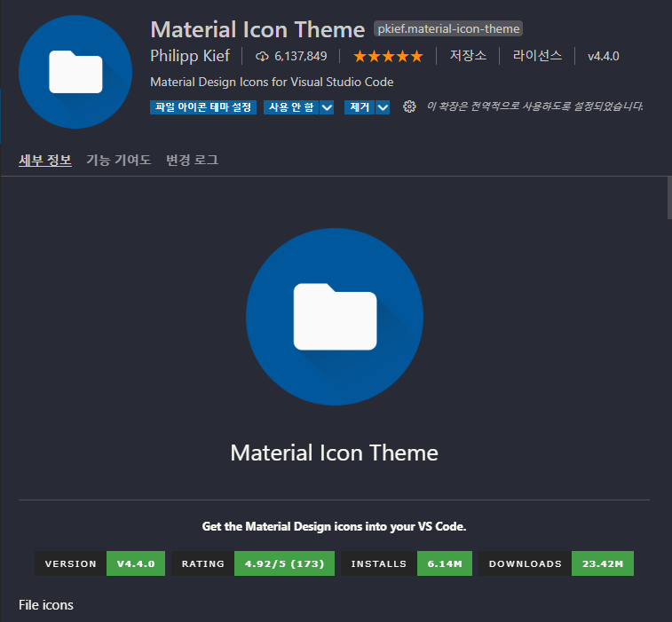Click the global enable status message
The image size is (672, 622).
(x=535, y=106)
